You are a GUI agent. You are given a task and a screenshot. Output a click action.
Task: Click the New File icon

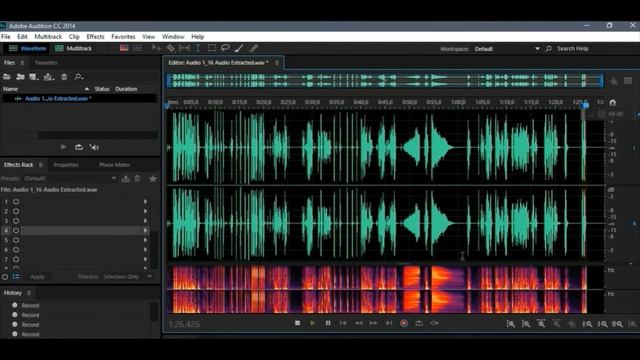click(x=33, y=76)
